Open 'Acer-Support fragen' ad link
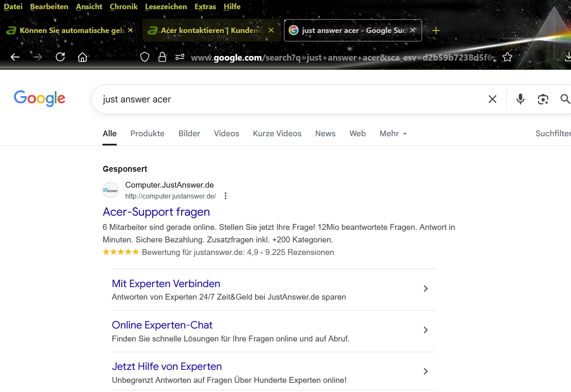The height and width of the screenshot is (392, 571). 156,212
